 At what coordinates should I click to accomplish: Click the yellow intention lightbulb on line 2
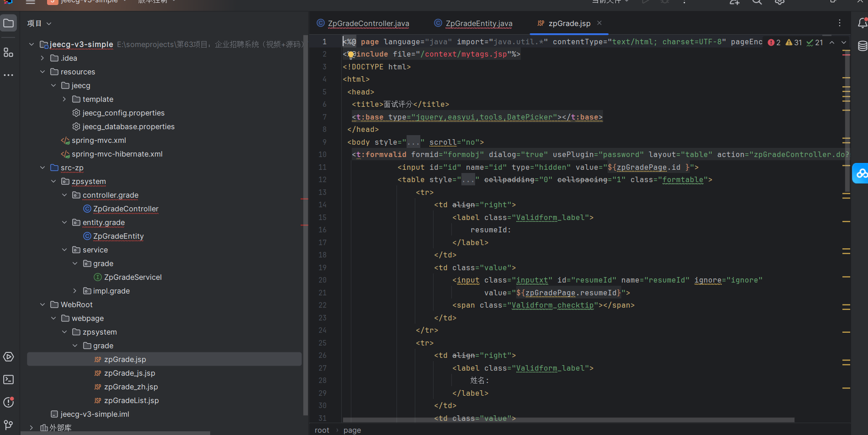(x=351, y=55)
